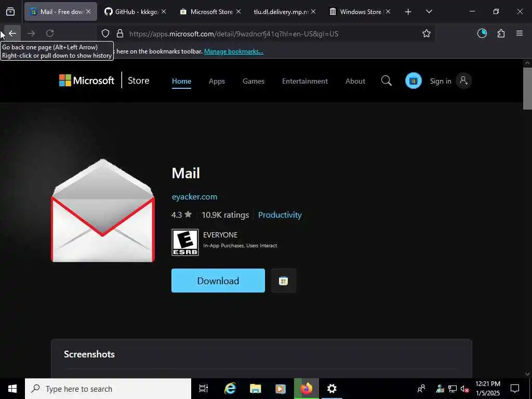Image resolution: width=532 pixels, height=399 pixels.
Task: Click the ESRB Everyone rating badge
Action: click(185, 242)
